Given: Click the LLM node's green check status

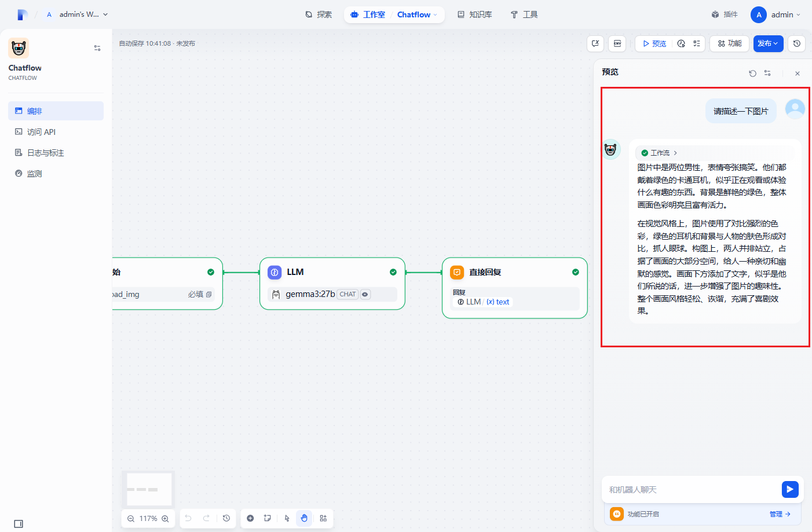Looking at the screenshot, I should 393,272.
